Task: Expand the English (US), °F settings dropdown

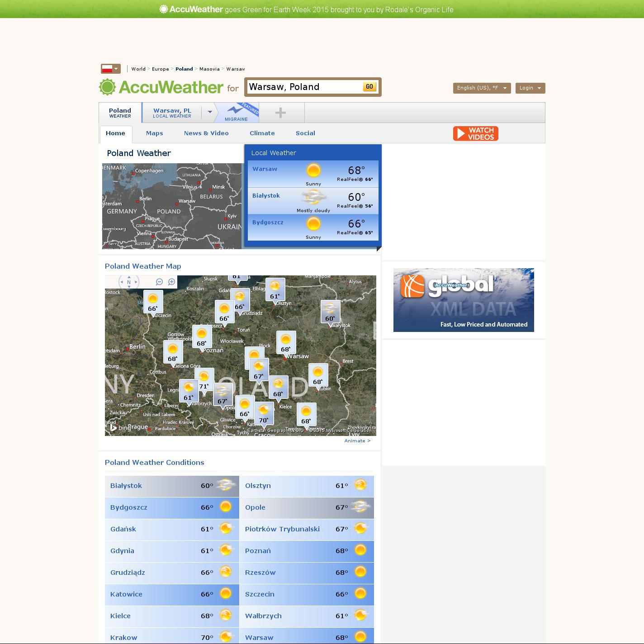Action: click(482, 88)
